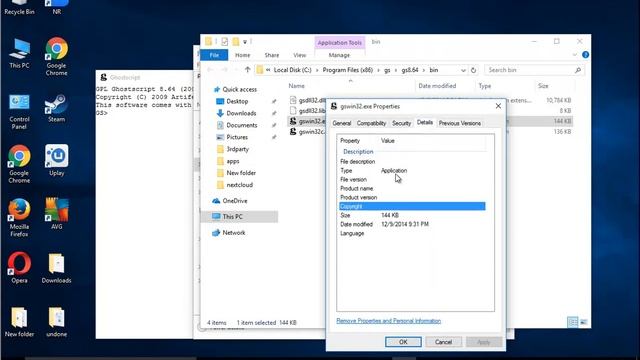
Task: Click Local Disk (C:) in address path
Action: pyautogui.click(x=292, y=70)
